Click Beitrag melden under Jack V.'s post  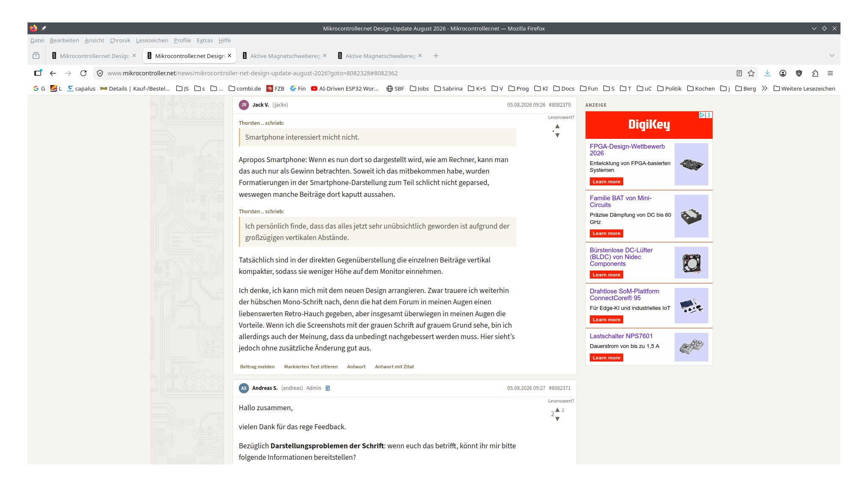pos(257,367)
